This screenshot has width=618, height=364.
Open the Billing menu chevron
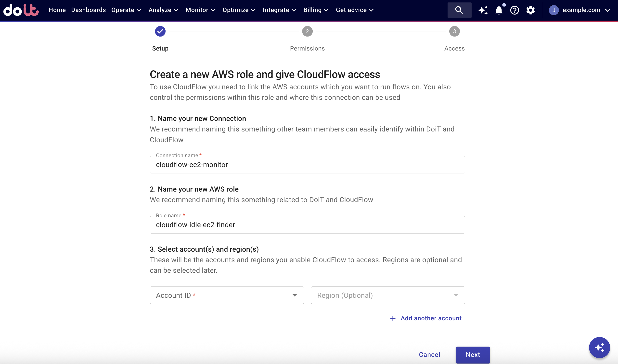[x=326, y=10]
